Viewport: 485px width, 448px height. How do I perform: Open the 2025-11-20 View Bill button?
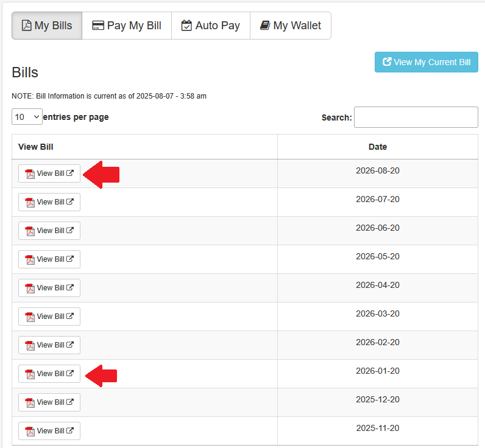click(x=49, y=431)
